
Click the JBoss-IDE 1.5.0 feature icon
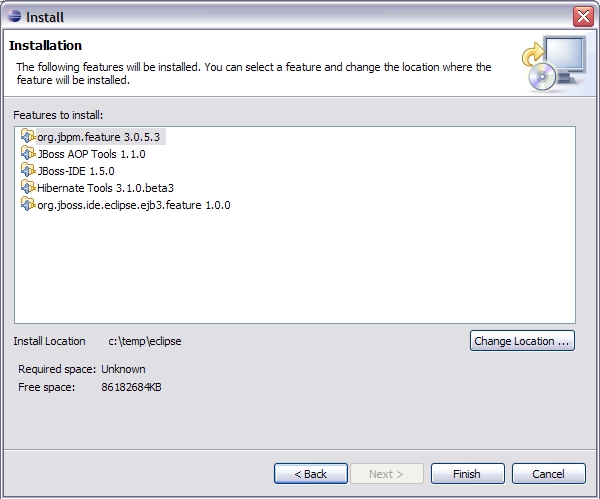pos(28,171)
